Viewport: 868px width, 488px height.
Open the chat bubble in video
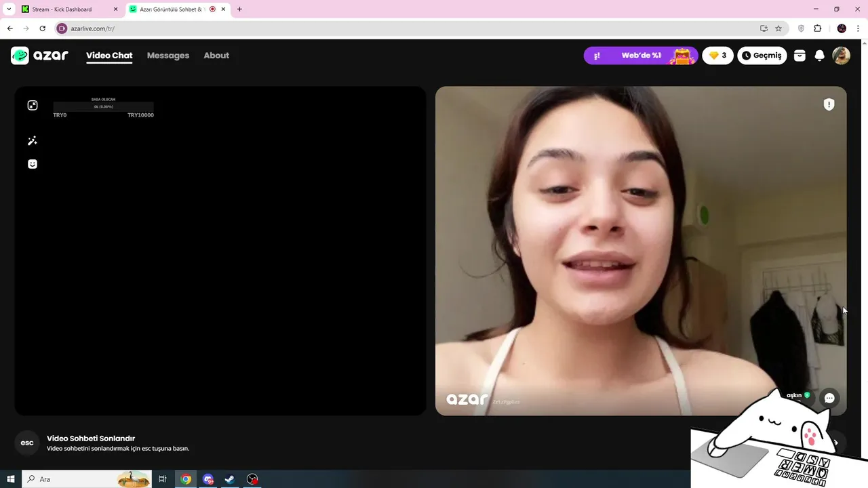coord(829,399)
